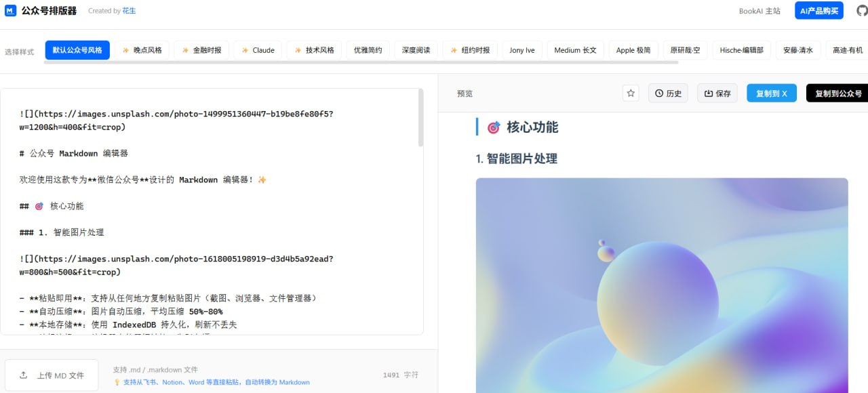Click the **自动压缩** line in editor
This screenshot has height=393, width=868.
(121, 312)
